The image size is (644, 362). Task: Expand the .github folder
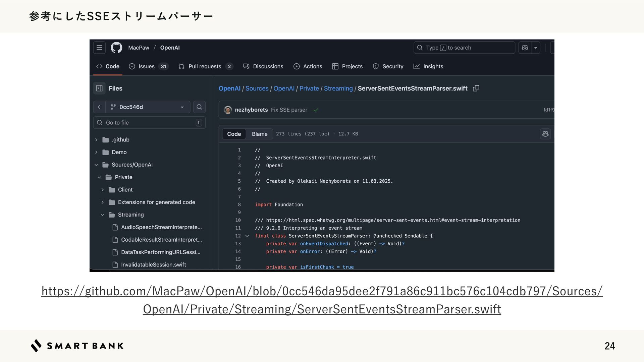tap(96, 140)
